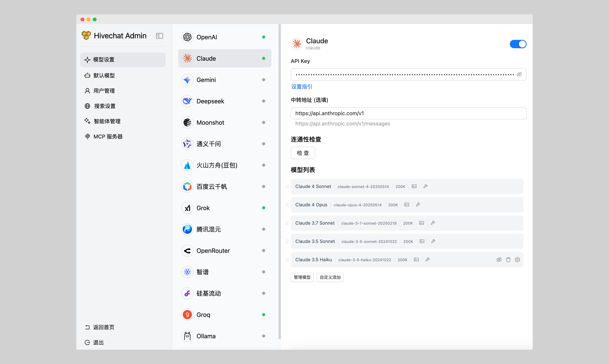Click the green status dot beside Grok
Image resolution: width=609 pixels, height=364 pixels.
(263, 208)
